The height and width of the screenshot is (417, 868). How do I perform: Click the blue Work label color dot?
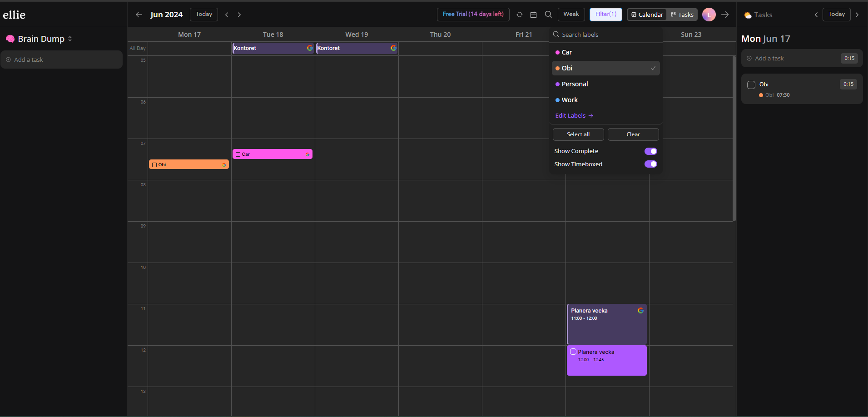(557, 100)
